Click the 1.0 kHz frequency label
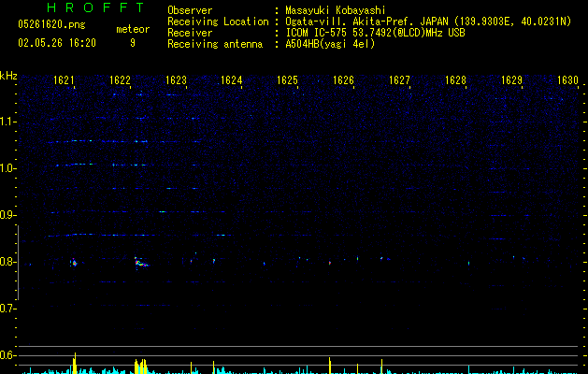588x374 pixels. coord(8,168)
